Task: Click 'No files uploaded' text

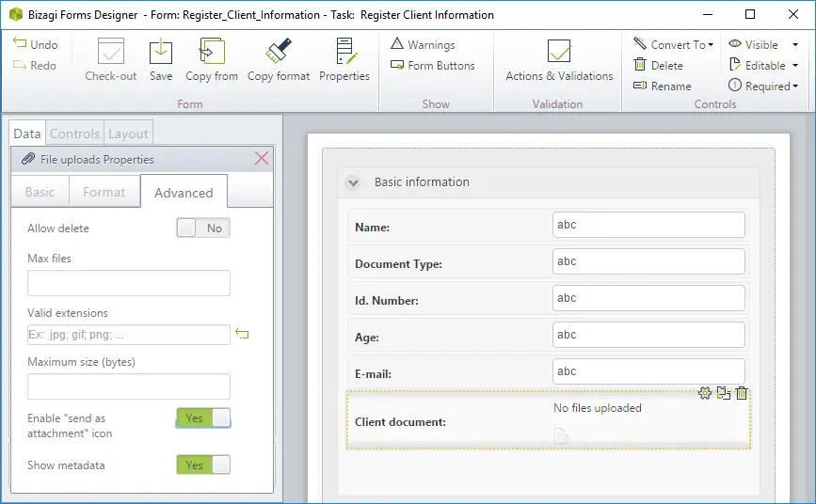Action: point(598,408)
